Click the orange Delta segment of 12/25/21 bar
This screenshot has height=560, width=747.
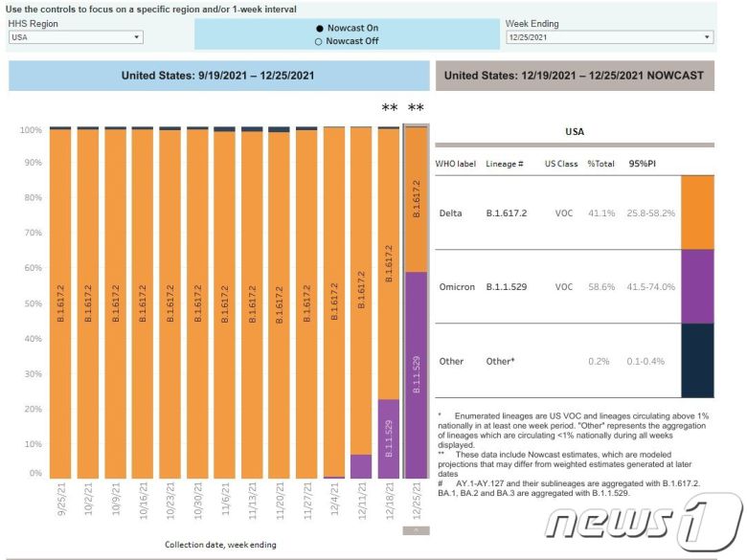tap(416, 199)
